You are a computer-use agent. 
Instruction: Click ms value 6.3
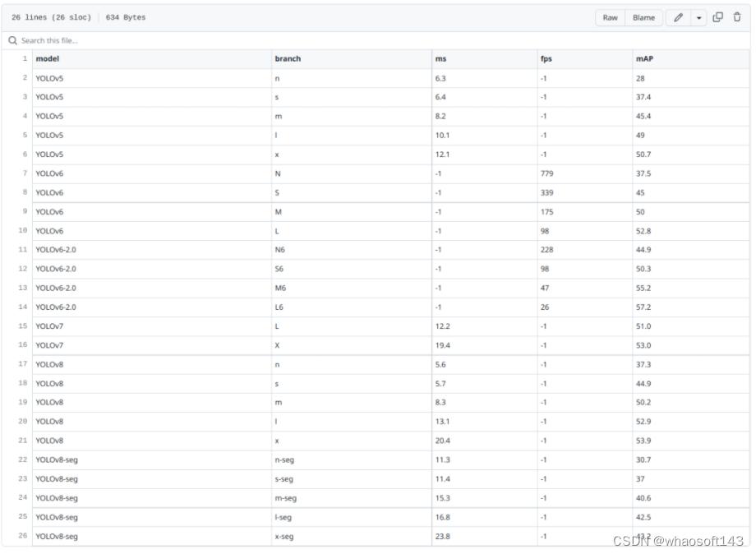(x=440, y=78)
